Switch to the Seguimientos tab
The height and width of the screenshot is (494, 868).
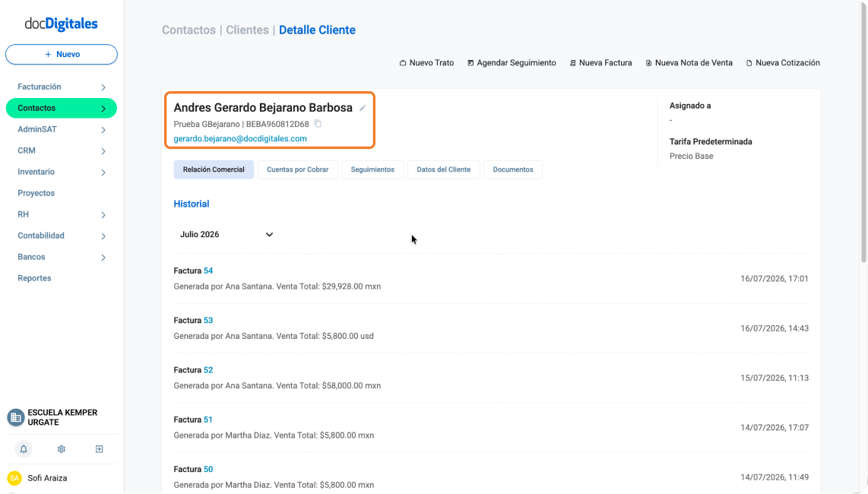click(x=372, y=169)
